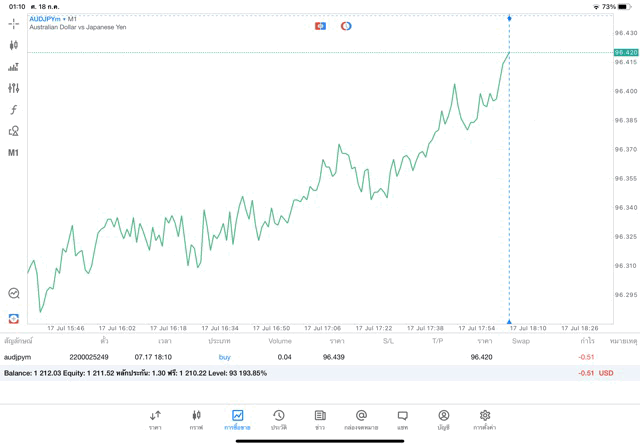The image size is (640, 447).
Task: Tap the magnifier icon in left sidebar
Action: click(13, 293)
